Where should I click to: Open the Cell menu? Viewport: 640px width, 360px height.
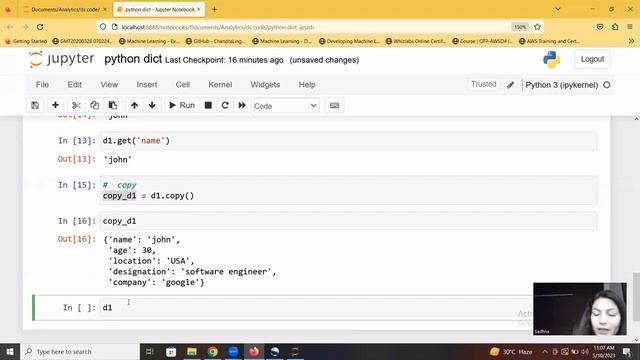[182, 84]
